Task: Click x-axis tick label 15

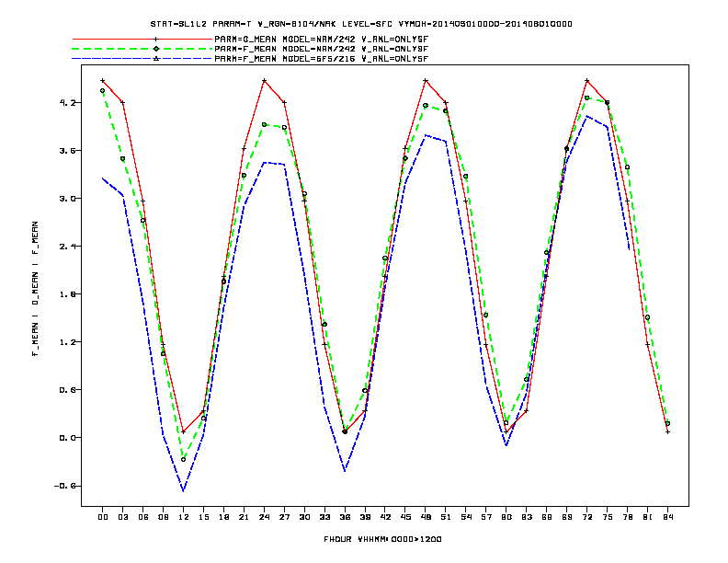Action: pyautogui.click(x=203, y=517)
